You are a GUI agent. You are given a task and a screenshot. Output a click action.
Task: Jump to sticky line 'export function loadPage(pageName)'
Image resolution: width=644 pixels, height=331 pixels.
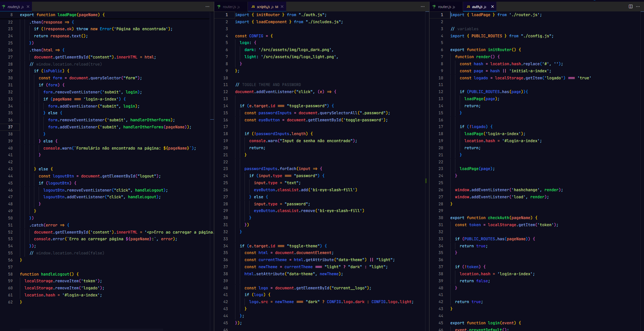(62, 15)
